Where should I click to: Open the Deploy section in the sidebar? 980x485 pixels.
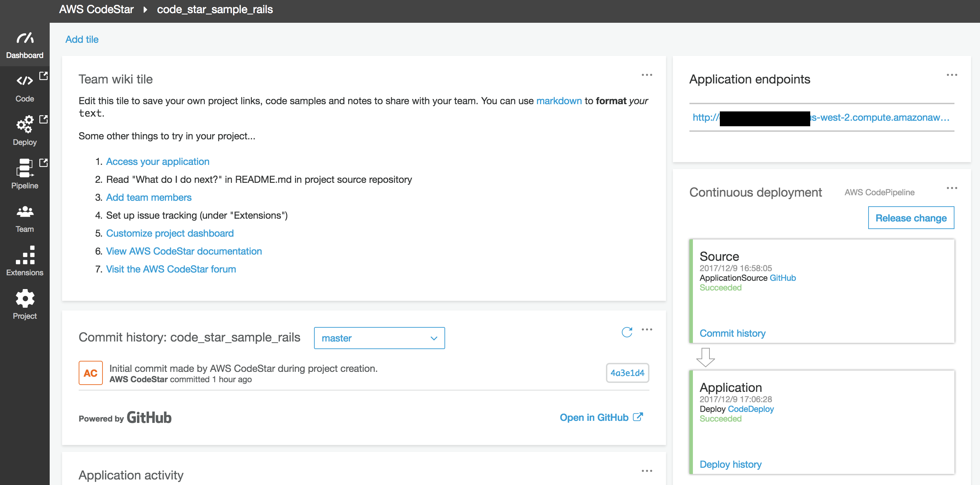pyautogui.click(x=24, y=131)
